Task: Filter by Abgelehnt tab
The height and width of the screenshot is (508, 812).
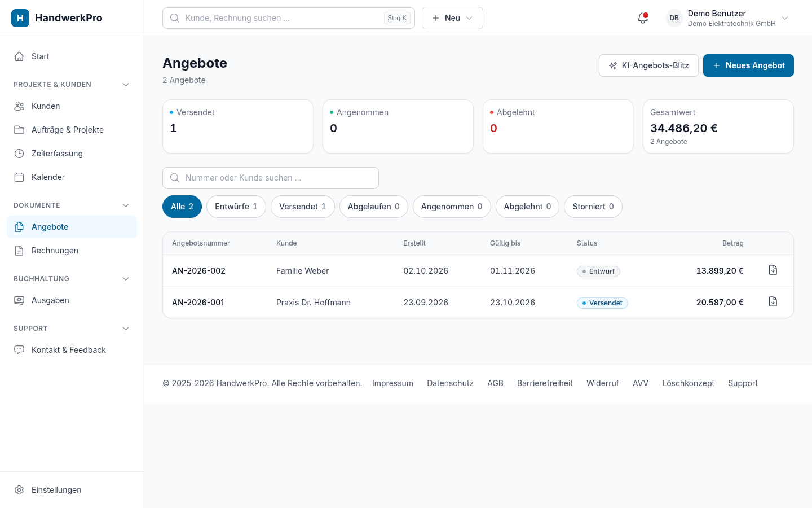Action: [x=527, y=207]
